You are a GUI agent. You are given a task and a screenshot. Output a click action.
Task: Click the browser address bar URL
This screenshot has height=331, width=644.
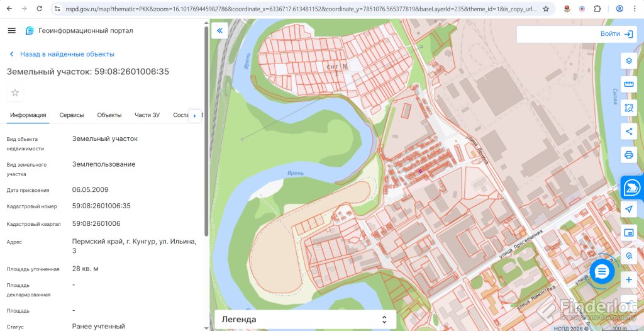point(301,9)
